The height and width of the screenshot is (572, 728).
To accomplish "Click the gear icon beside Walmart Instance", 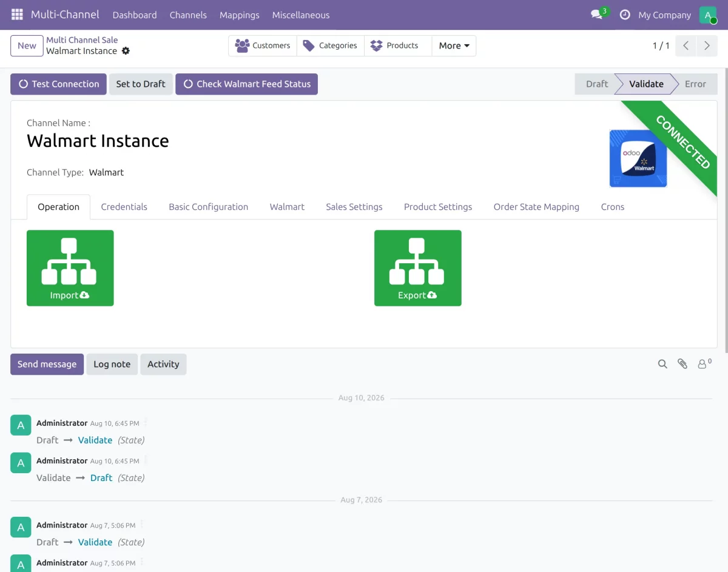I will pyautogui.click(x=126, y=51).
